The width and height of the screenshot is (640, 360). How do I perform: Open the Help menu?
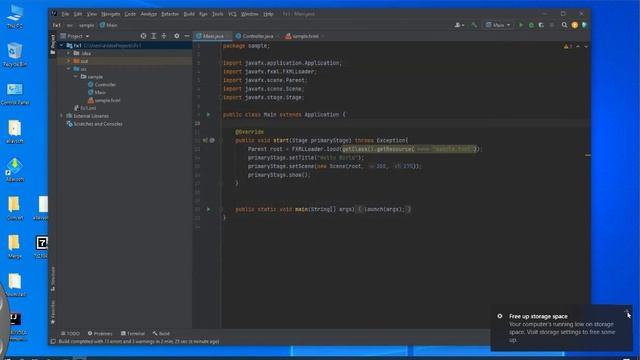point(268,14)
